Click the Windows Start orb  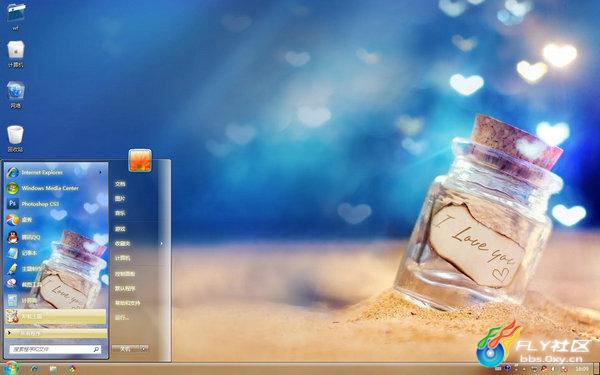click(x=10, y=368)
